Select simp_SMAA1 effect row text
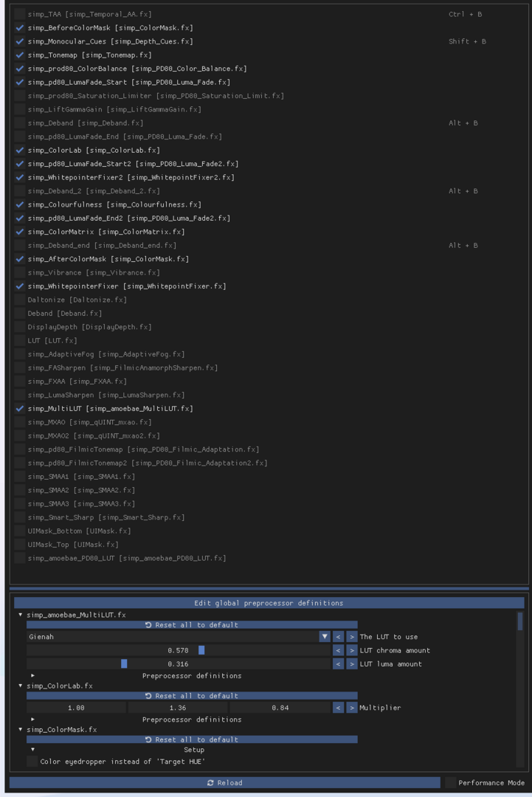 (81, 477)
